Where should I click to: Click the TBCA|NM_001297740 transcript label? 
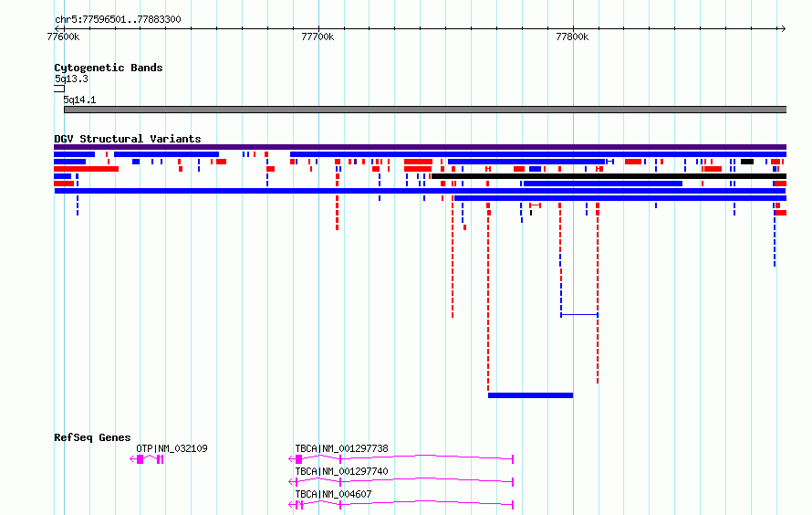[342, 471]
